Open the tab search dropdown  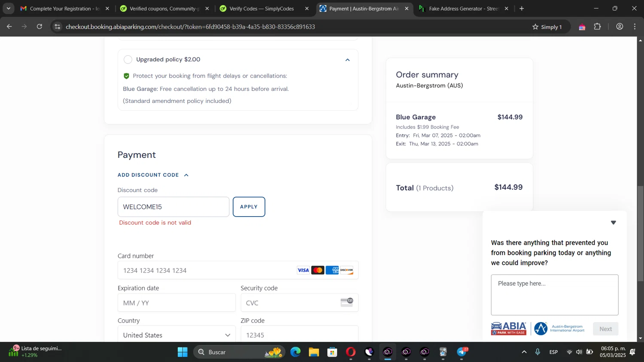coord(8,9)
